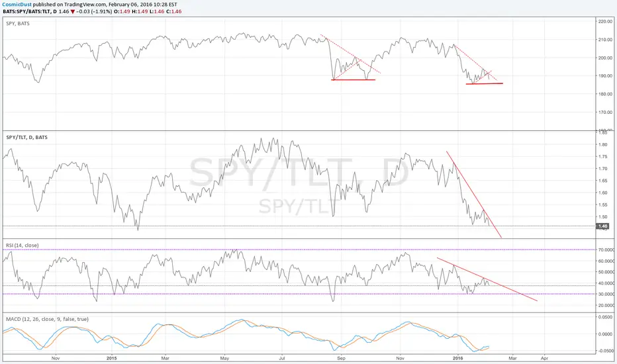The image size is (617, 364).
Task: Click the 70.0000 RSI axis label
Action: [x=606, y=250]
